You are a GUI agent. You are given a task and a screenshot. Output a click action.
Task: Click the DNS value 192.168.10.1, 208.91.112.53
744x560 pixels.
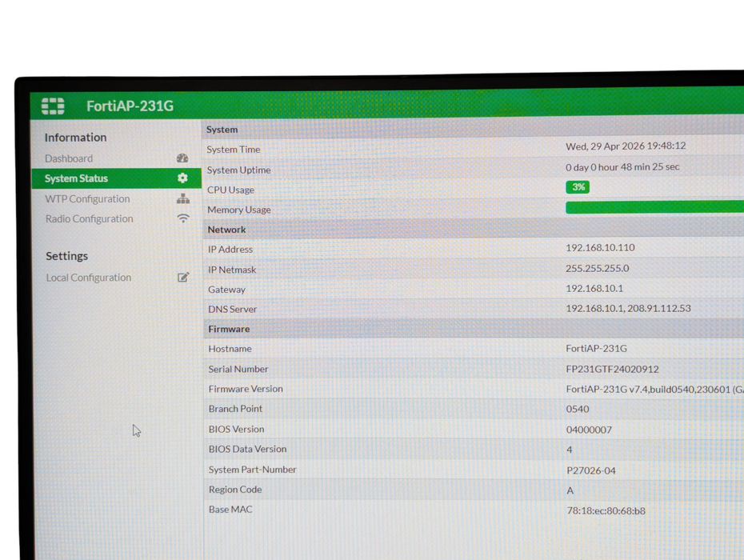(x=628, y=309)
